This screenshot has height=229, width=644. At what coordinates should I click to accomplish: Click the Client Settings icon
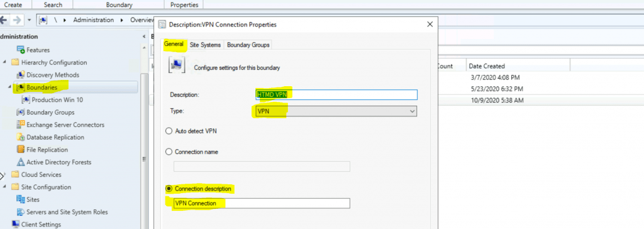(x=16, y=225)
